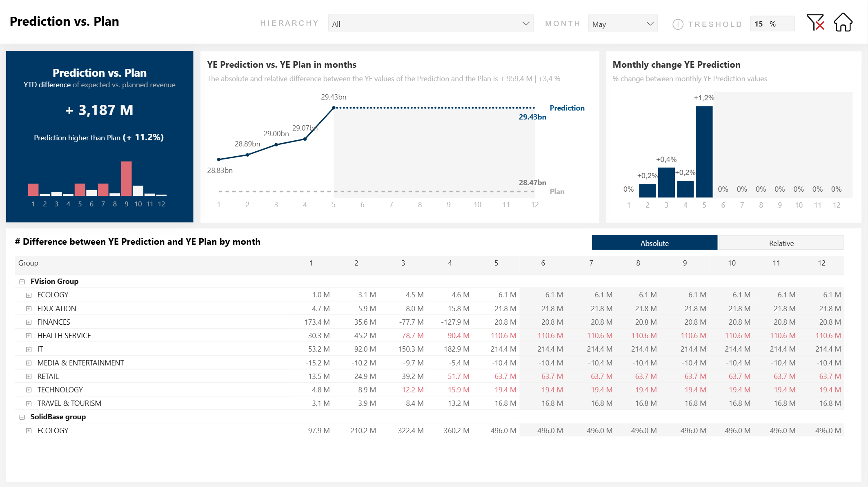The height and width of the screenshot is (487, 868).
Task: Expand the HEALTH SERVICE row
Action: coord(28,335)
